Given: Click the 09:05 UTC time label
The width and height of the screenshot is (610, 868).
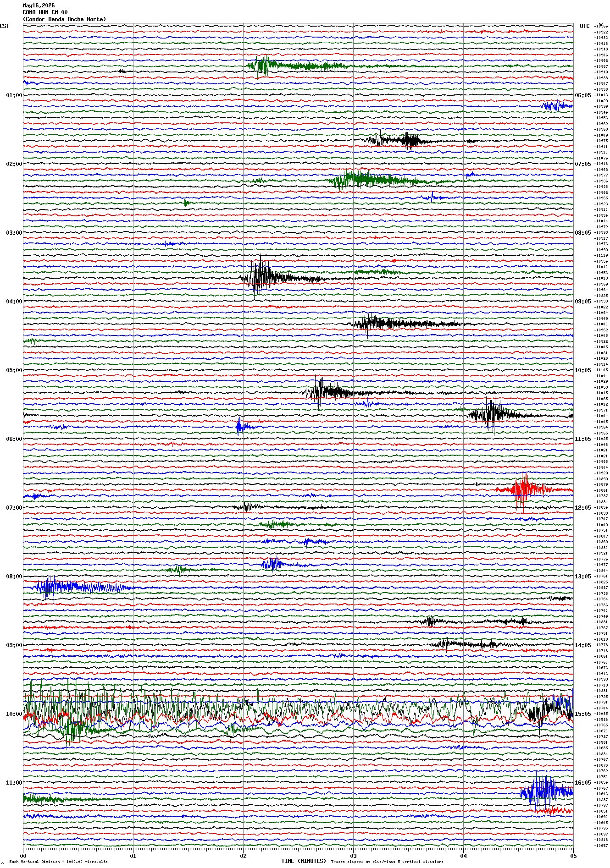Looking at the screenshot, I should tap(583, 302).
